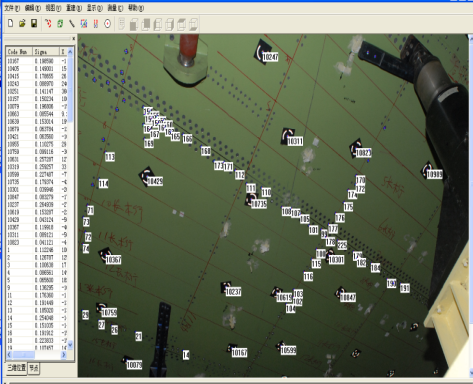Click the first grayed cube view icon

tap(134, 24)
